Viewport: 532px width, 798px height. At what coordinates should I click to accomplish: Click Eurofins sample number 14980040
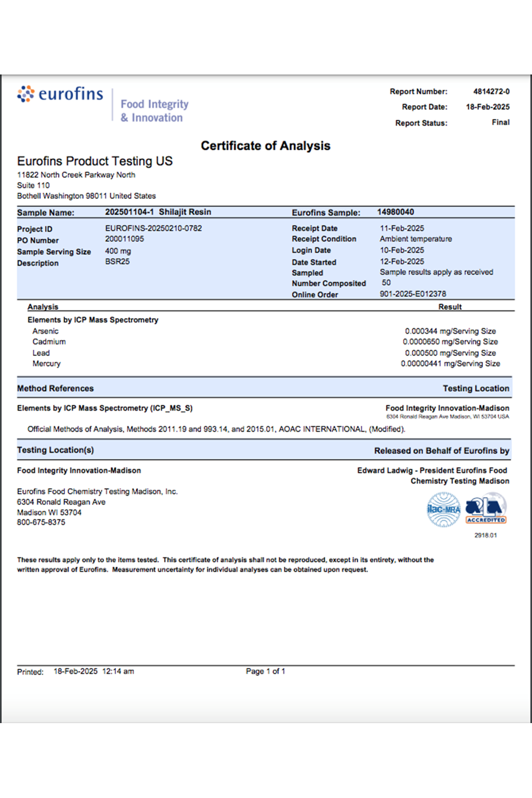[x=395, y=212]
